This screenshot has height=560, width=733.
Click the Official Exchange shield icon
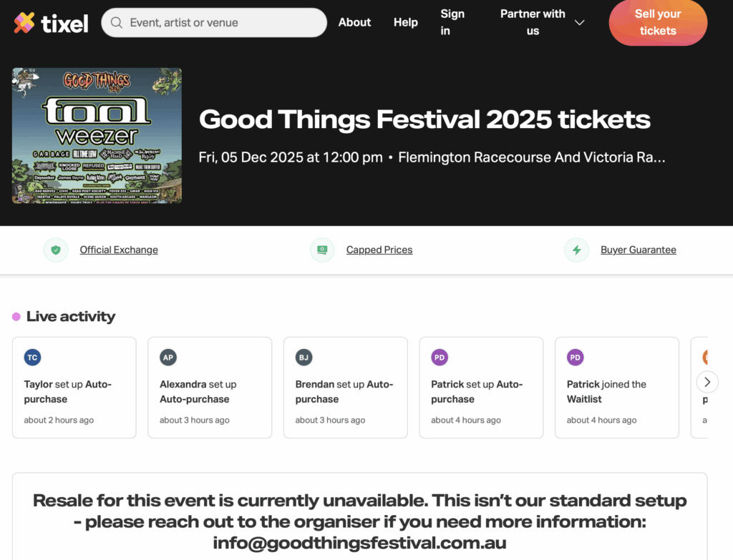[56, 250]
